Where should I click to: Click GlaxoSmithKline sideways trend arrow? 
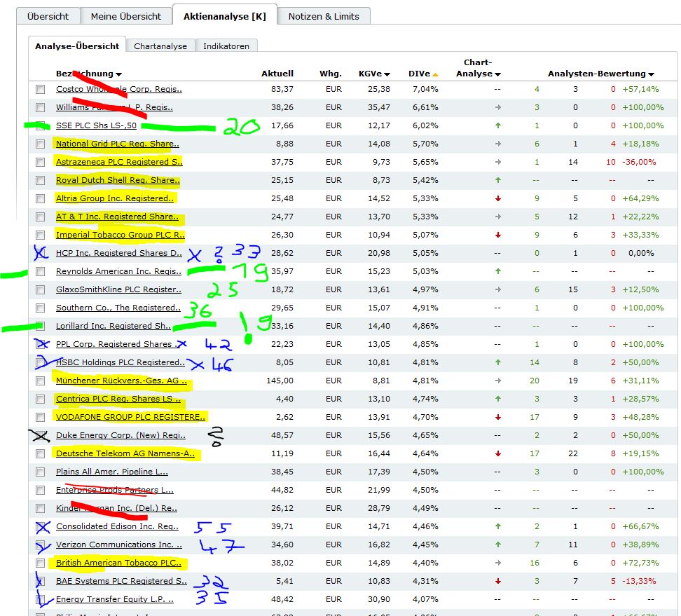click(497, 289)
